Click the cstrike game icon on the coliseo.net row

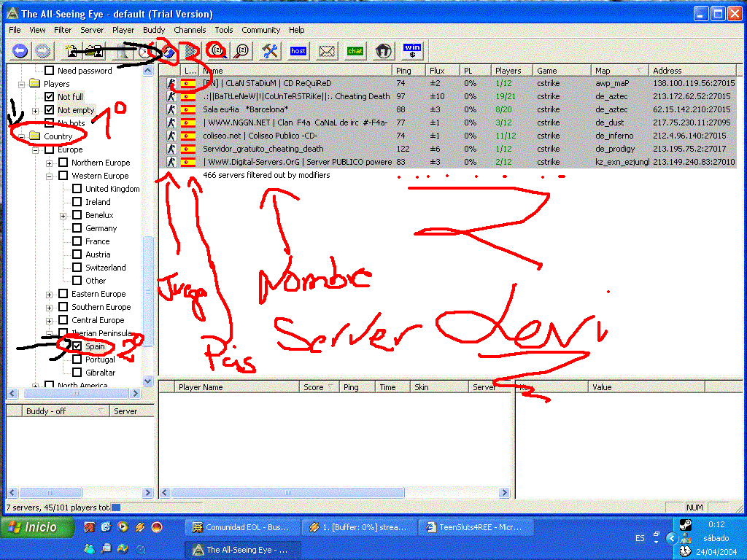click(171, 136)
